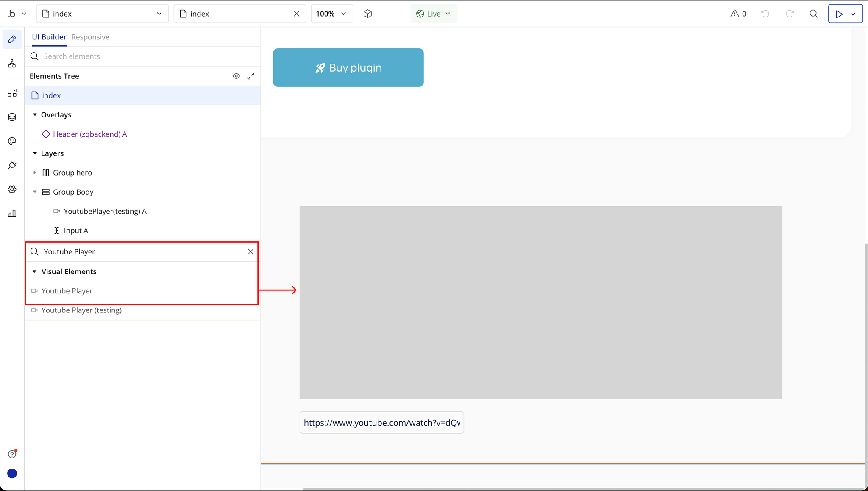Click the Buy plugin button

(348, 68)
